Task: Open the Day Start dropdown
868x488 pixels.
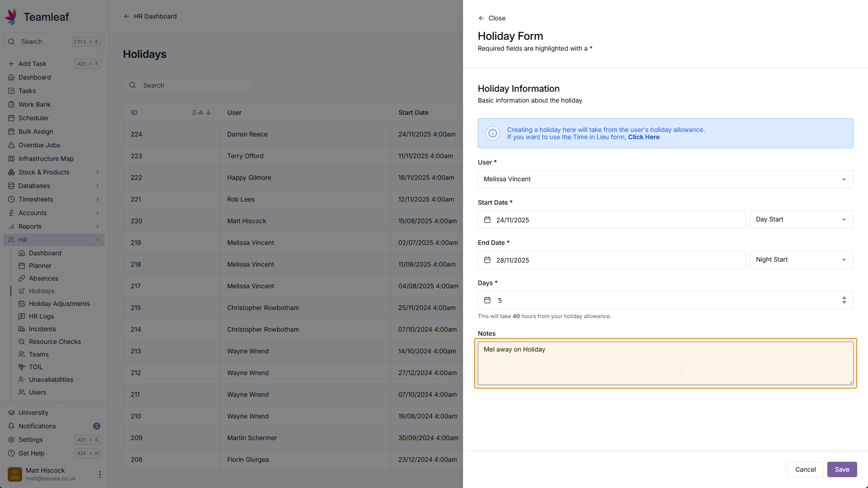Action: point(801,220)
